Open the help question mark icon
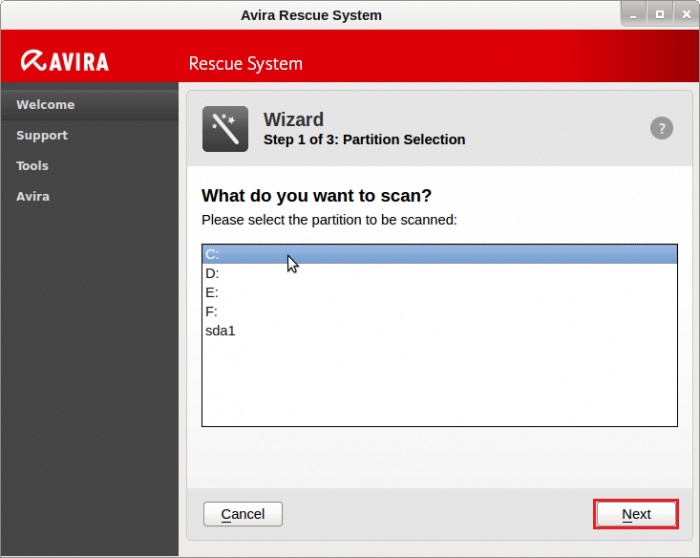The width and height of the screenshot is (700, 558). 661,129
